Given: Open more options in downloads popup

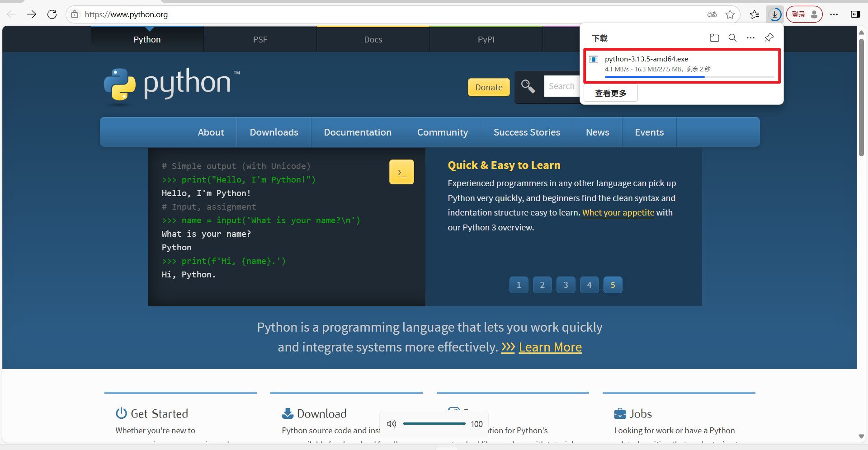Looking at the screenshot, I should click(x=750, y=38).
